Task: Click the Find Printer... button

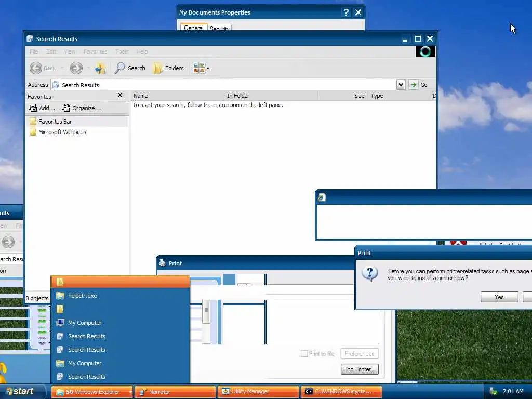Action: [x=360, y=369]
